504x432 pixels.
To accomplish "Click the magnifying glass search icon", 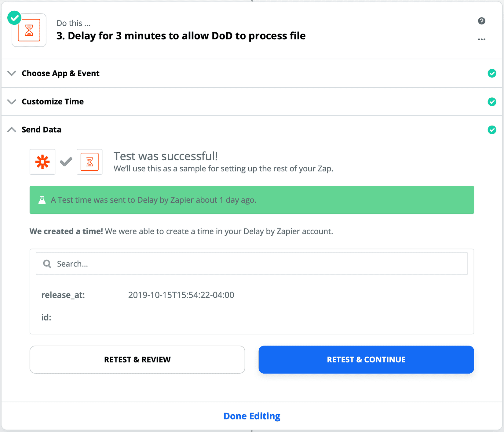I will 47,263.
